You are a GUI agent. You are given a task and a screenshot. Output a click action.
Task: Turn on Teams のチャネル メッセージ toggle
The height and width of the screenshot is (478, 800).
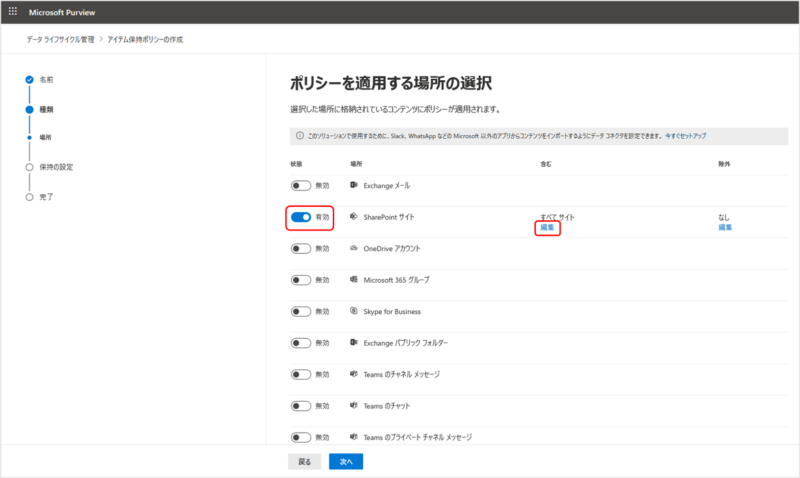[x=300, y=374]
